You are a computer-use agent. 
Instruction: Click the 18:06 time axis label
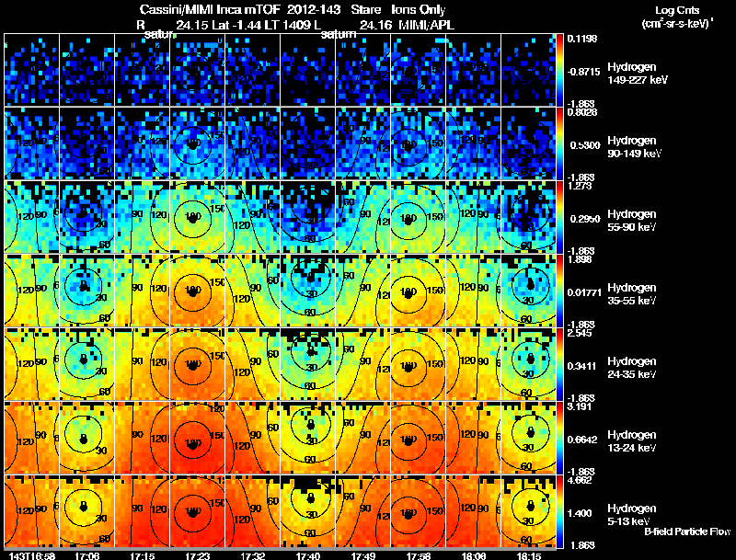pos(473,556)
